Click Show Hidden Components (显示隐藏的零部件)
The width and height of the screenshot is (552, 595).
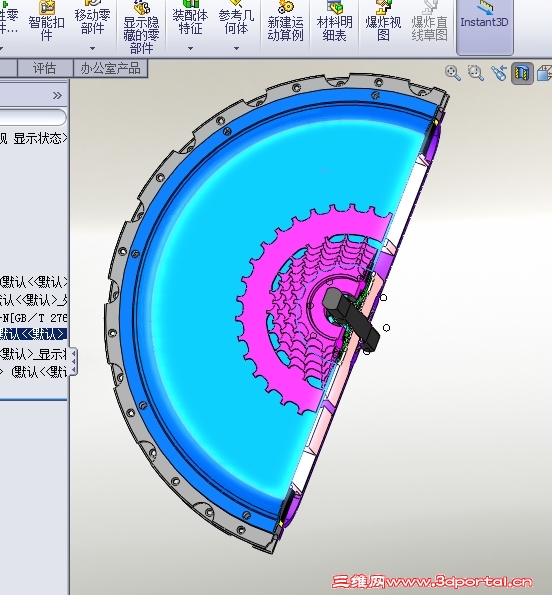pyautogui.click(x=141, y=27)
